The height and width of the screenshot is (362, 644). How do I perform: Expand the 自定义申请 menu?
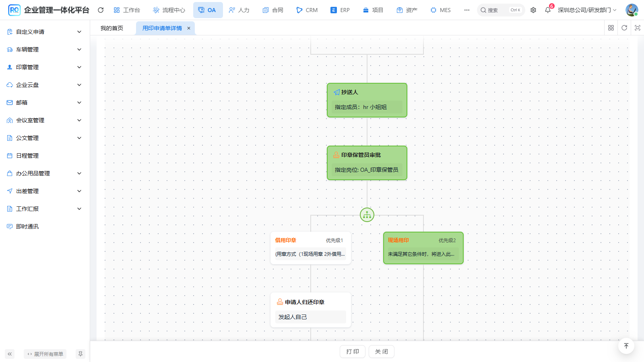tap(45, 32)
